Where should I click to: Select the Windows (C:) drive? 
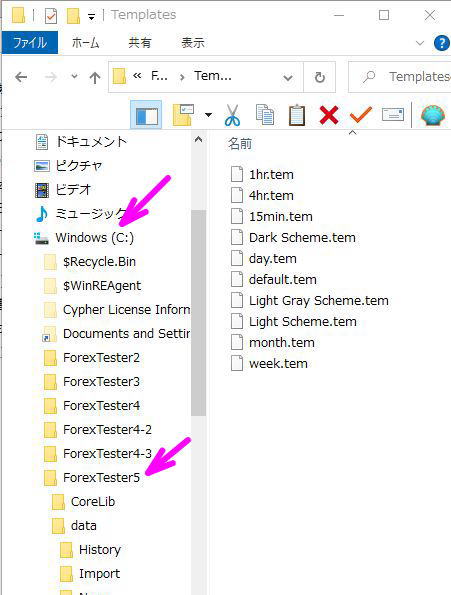coord(94,238)
